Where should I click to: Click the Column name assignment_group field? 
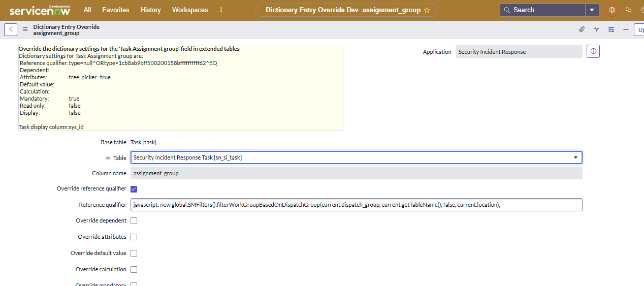[x=356, y=173]
